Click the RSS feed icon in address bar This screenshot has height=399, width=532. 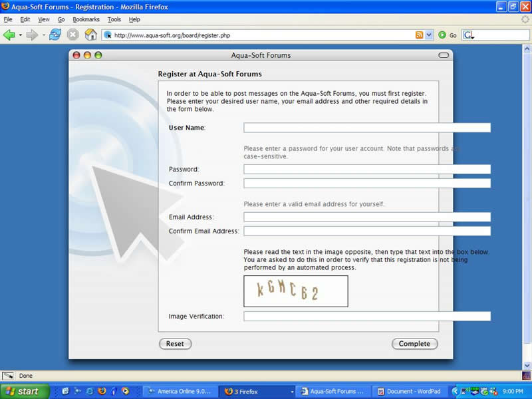coord(420,35)
